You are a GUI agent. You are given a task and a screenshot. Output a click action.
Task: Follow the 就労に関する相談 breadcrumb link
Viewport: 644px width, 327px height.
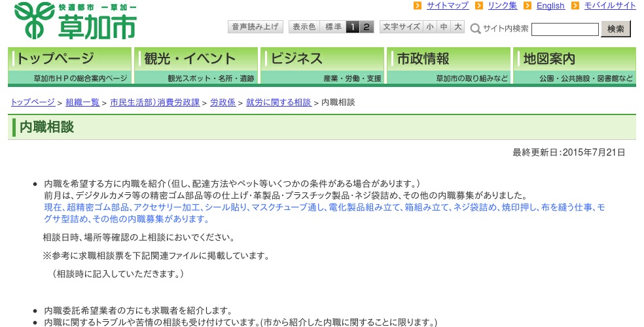(x=278, y=103)
